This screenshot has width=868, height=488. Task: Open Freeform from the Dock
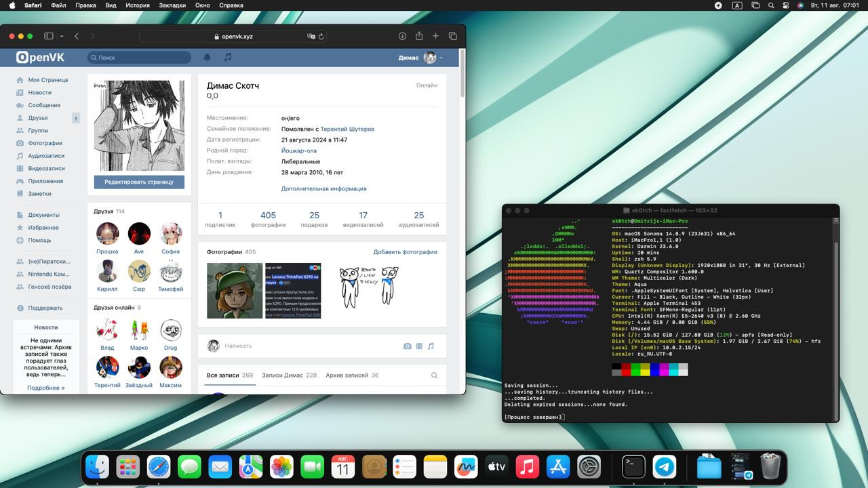pos(466,467)
